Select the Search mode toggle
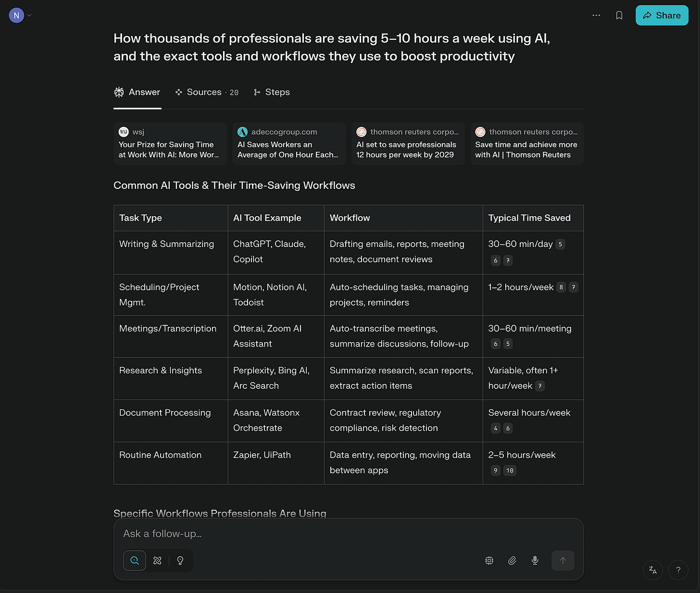700x593 pixels. [135, 560]
